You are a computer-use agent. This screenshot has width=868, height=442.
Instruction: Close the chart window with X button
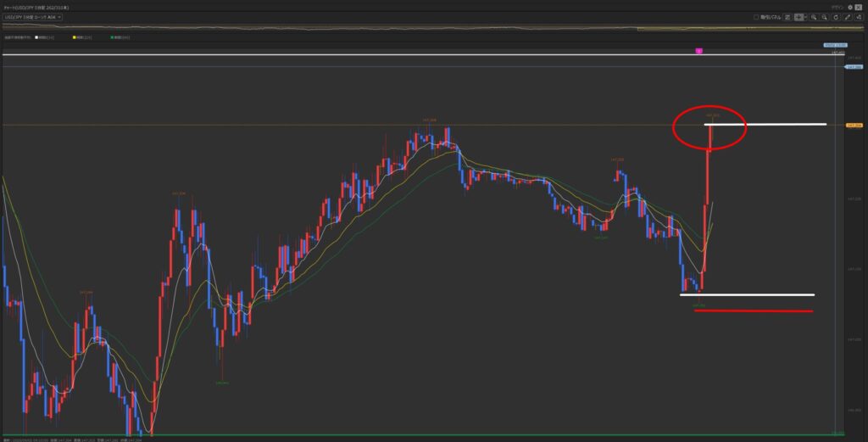tap(860, 6)
